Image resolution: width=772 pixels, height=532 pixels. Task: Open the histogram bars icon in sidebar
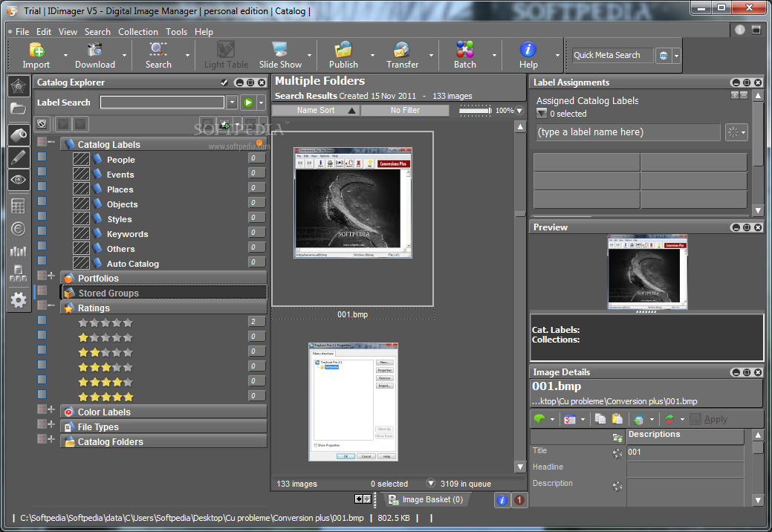[x=19, y=251]
